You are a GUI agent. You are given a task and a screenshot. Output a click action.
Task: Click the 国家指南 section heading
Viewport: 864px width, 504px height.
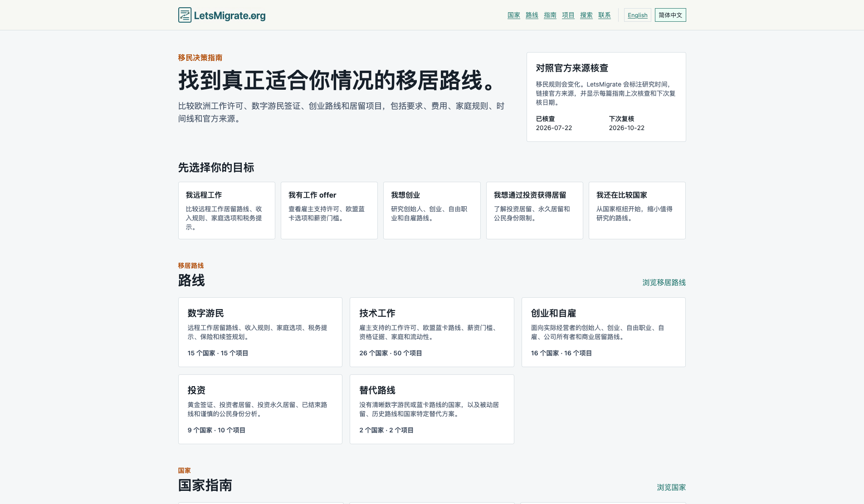205,485
